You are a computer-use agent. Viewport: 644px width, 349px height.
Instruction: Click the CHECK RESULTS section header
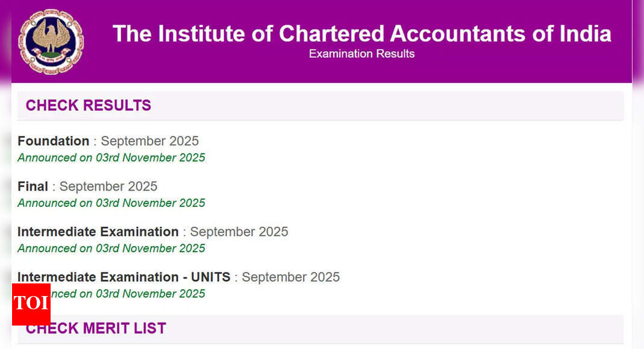click(88, 105)
